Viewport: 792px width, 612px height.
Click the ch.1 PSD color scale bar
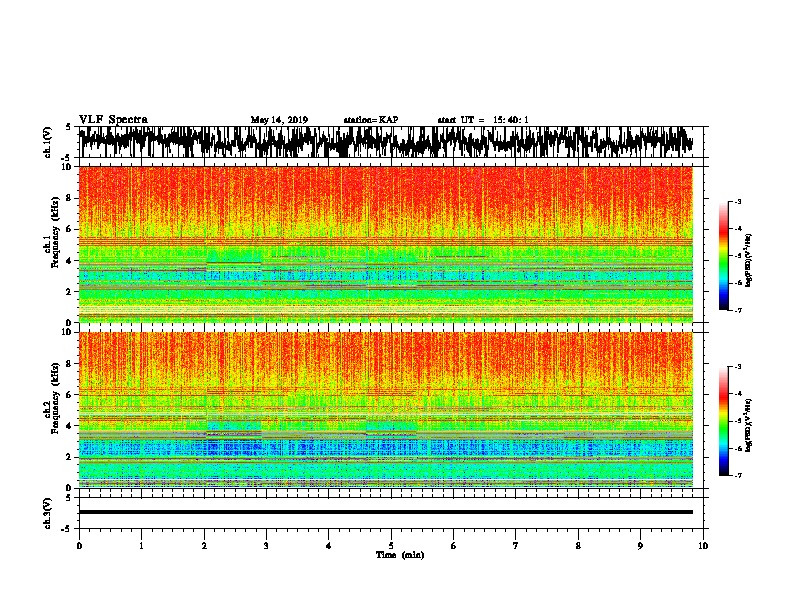(x=724, y=256)
